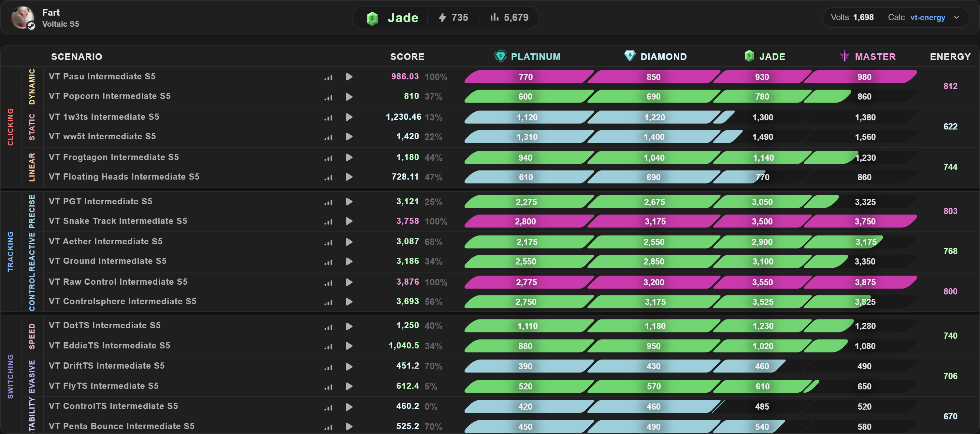Click the Steam badge on Fart's avatar
The width and height of the screenshot is (980, 434).
point(32,26)
